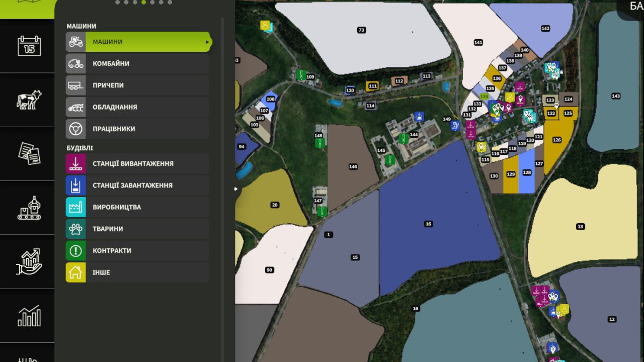Select field 143 label on map

(x=616, y=96)
